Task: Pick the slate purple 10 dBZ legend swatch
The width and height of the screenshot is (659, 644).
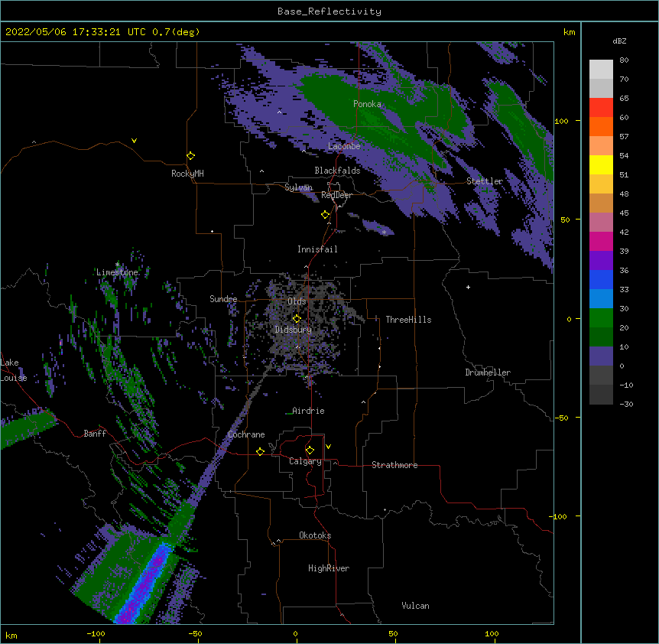Action: coord(601,356)
